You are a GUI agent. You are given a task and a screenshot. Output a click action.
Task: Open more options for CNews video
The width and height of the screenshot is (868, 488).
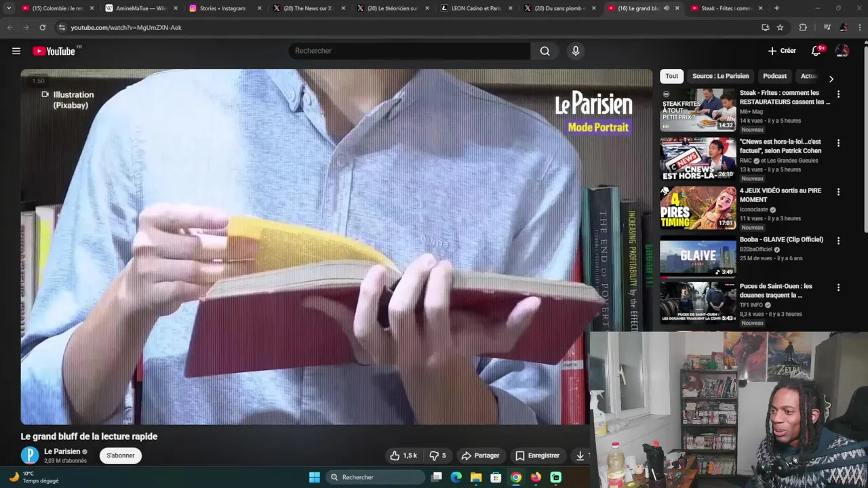point(838,143)
